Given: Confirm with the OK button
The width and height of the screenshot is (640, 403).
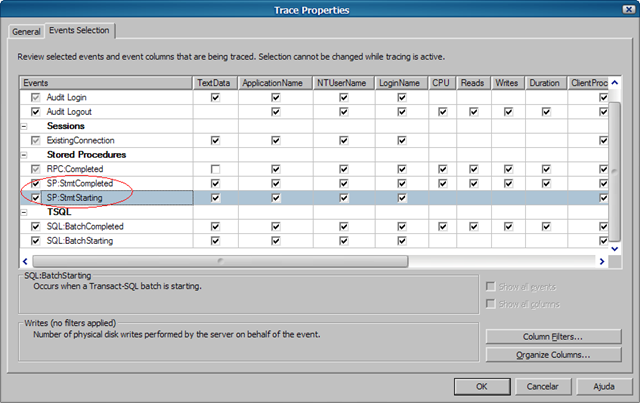Looking at the screenshot, I should pos(481,385).
